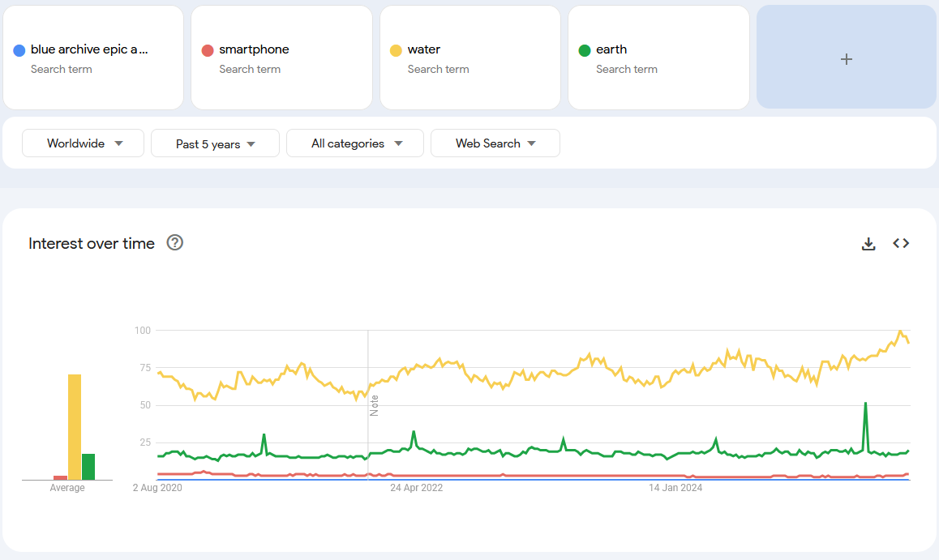Click the 25 value on the y-axis
The height and width of the screenshot is (560, 939).
pyautogui.click(x=145, y=442)
